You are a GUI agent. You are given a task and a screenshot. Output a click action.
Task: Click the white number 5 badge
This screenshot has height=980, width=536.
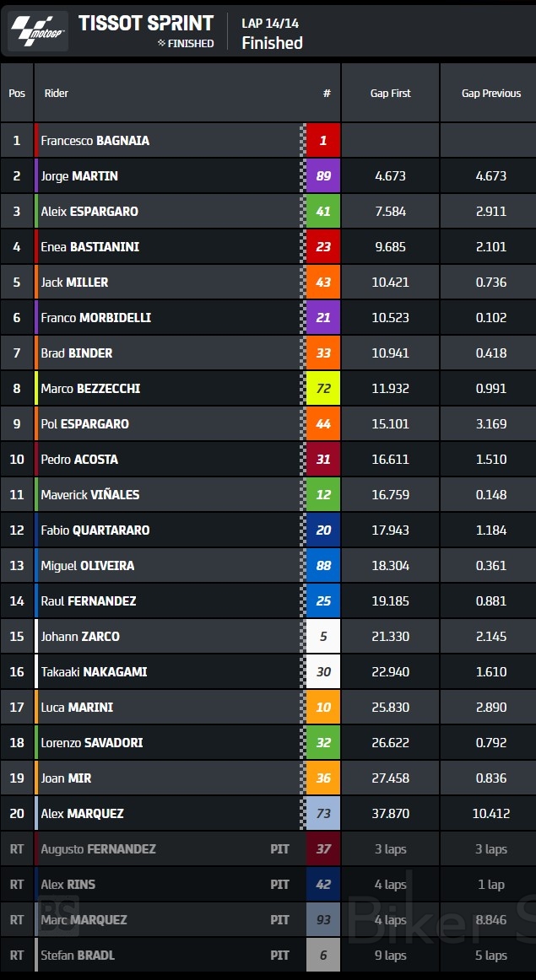[x=323, y=637]
